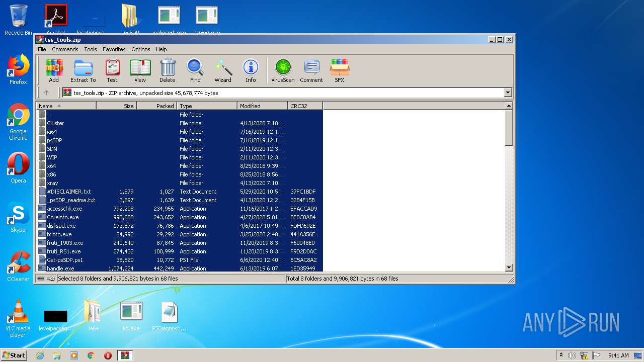
Task: Open the ia64 folder on desktop
Action: (93, 316)
